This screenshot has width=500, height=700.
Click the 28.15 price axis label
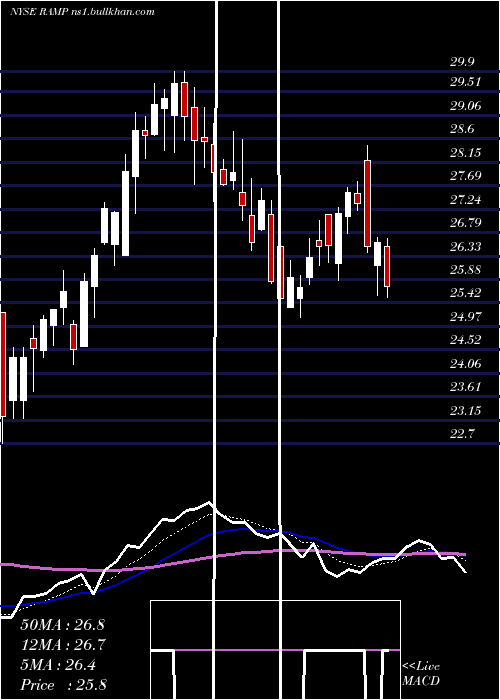tap(466, 153)
